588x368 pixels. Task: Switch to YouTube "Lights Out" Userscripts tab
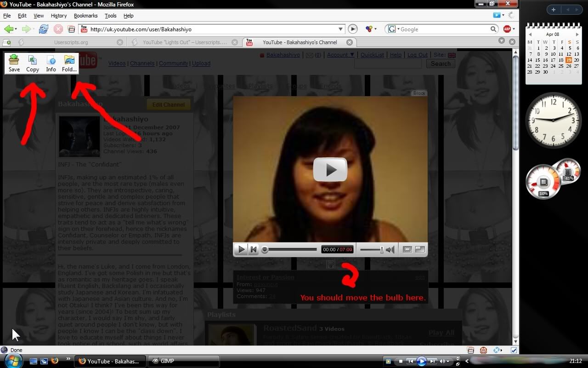click(184, 42)
